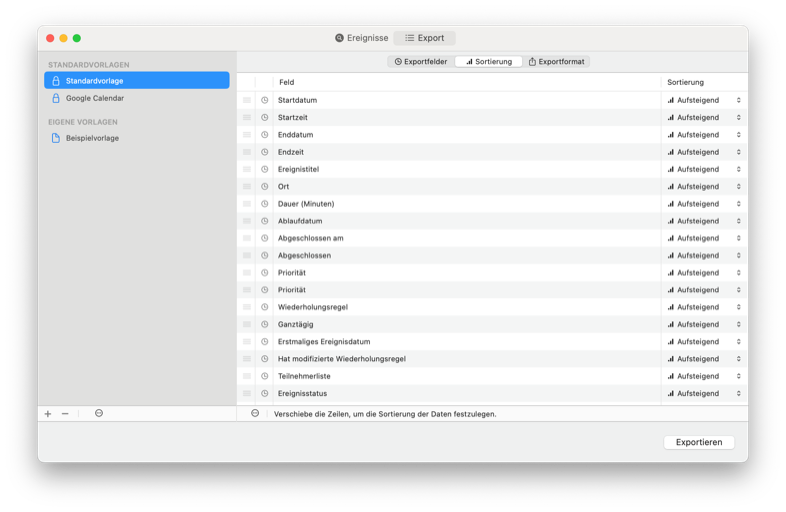Expand the sort dropdown for Ereignisstatus

[x=704, y=393]
